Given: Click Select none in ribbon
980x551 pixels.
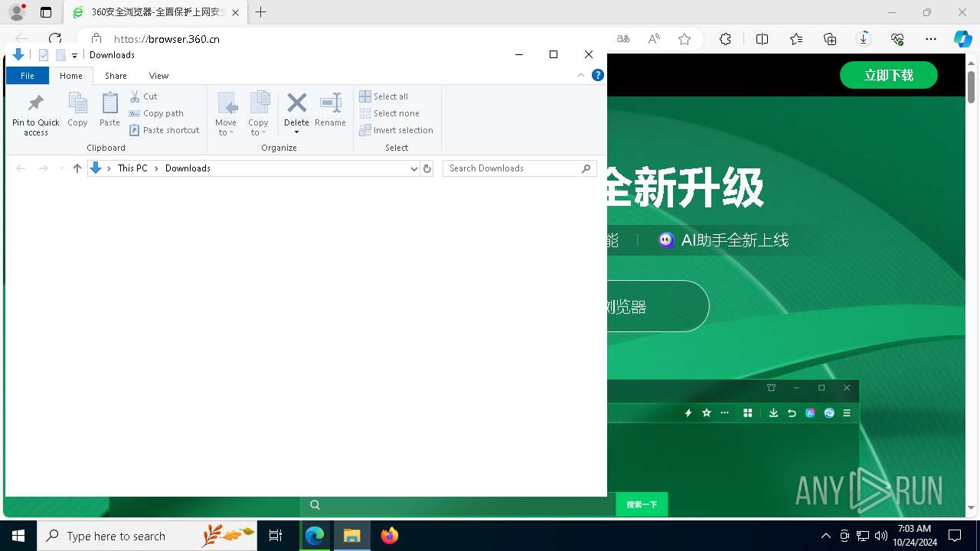Looking at the screenshot, I should [389, 113].
